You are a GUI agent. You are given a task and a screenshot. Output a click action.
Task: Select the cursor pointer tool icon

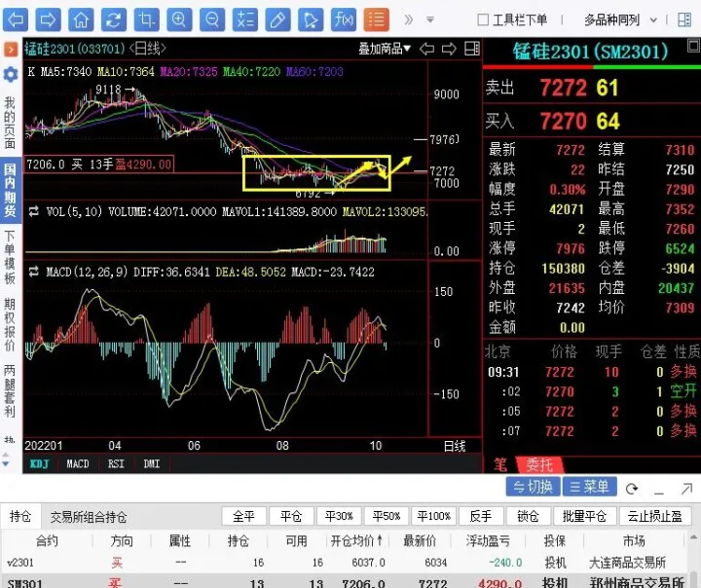(311, 19)
